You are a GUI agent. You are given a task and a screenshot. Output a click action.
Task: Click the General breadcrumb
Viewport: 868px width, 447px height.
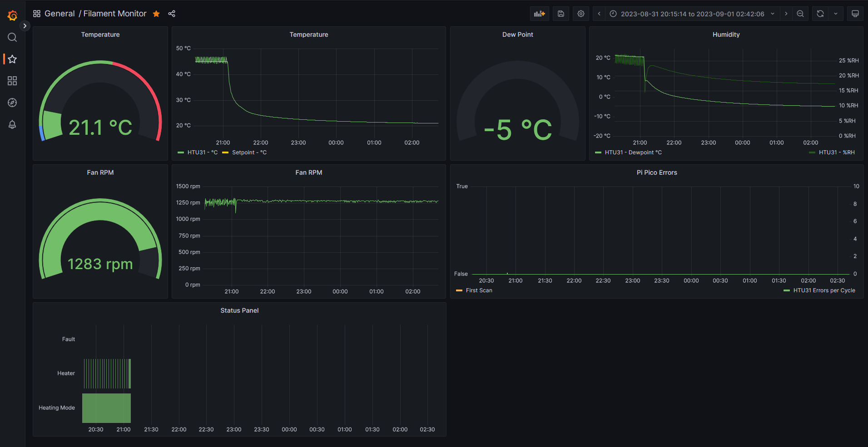[x=60, y=13]
